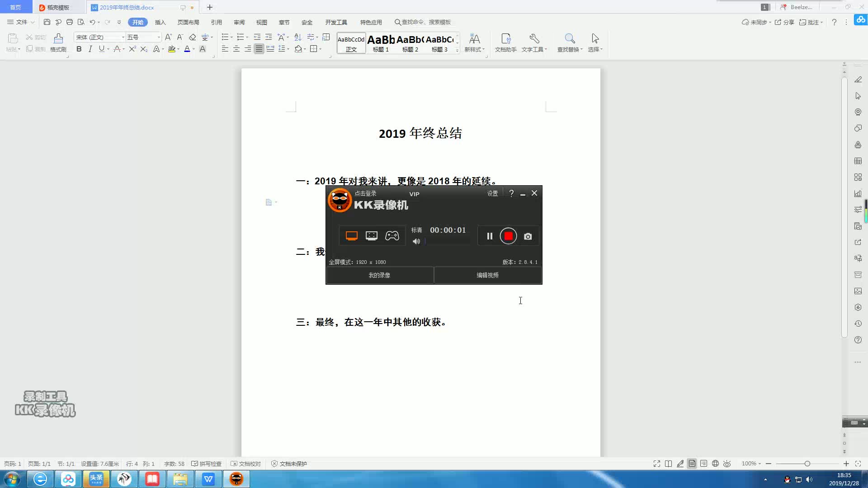Open WPS from the Windows taskbar

point(208,479)
